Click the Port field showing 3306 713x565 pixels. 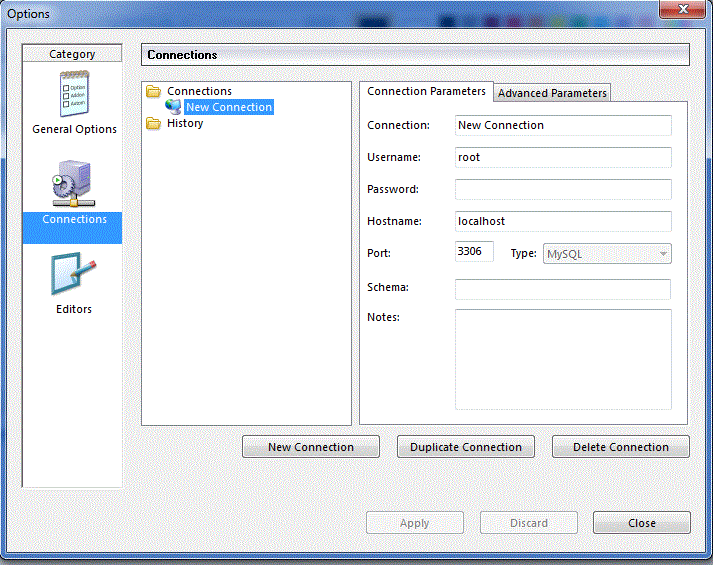click(474, 251)
